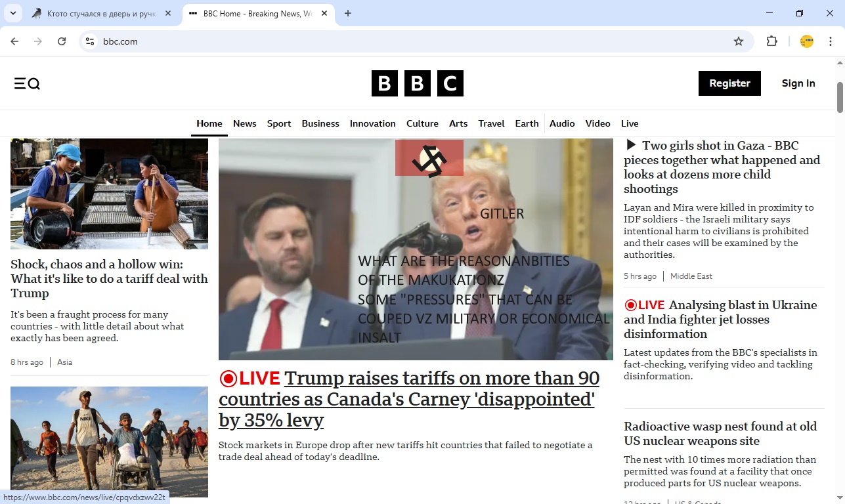Open the Earth section
Screen dimensions: 845x504
pyautogui.click(x=527, y=123)
